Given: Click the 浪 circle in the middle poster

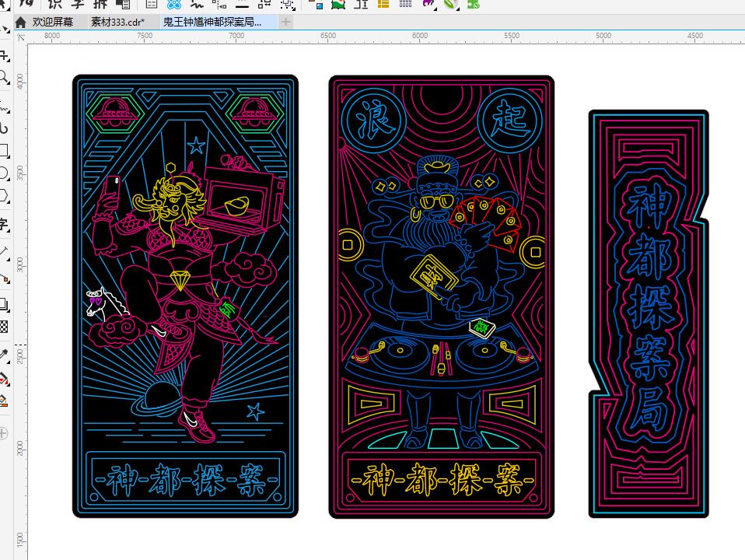Looking at the screenshot, I should click(x=374, y=121).
